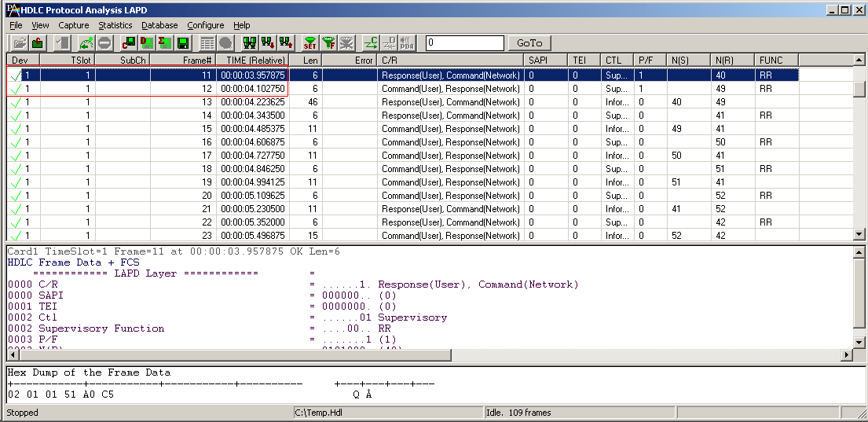This screenshot has height=422, width=868.
Task: Click the gray round blob toolbar icon
Action: pos(225,42)
